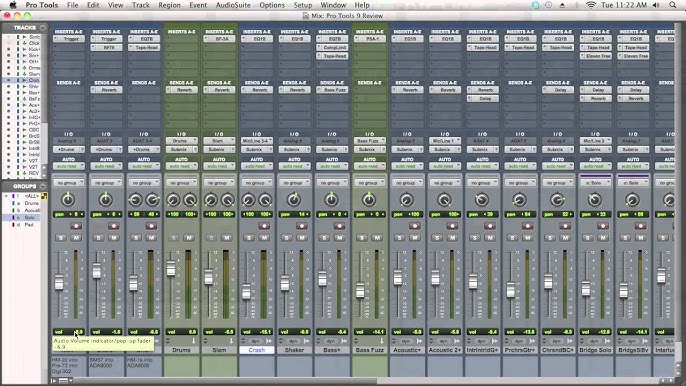Record-arm the Bridge Solo track
Viewport: 686px width, 386px height.
click(602, 226)
